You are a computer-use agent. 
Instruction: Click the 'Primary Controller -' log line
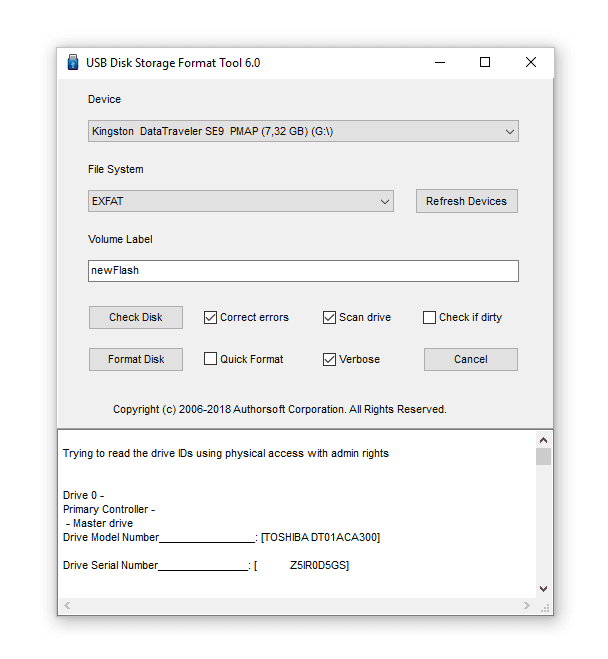109,509
